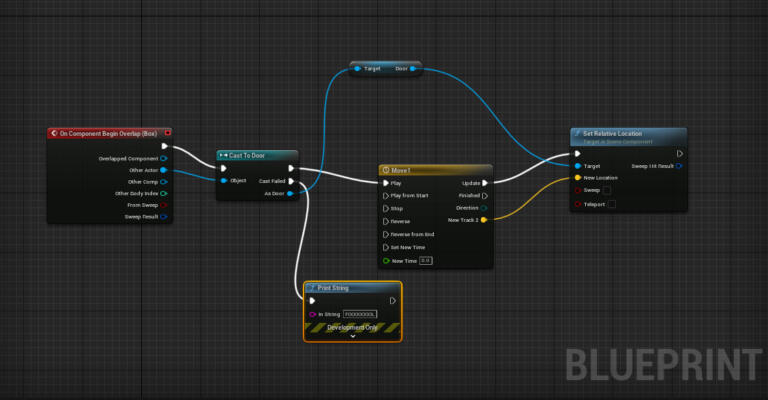This screenshot has width=768, height=400.
Task: Click the New Location input pin
Action: point(578,177)
